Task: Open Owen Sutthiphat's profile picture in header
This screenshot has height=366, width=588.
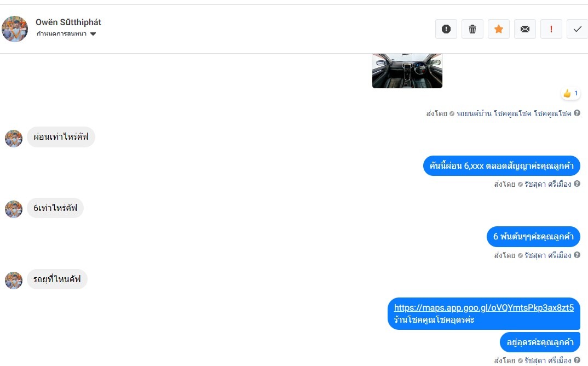Action: click(x=15, y=29)
